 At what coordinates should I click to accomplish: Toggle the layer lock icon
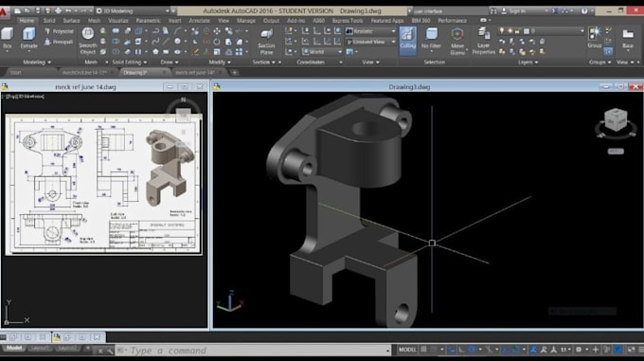pos(517,31)
